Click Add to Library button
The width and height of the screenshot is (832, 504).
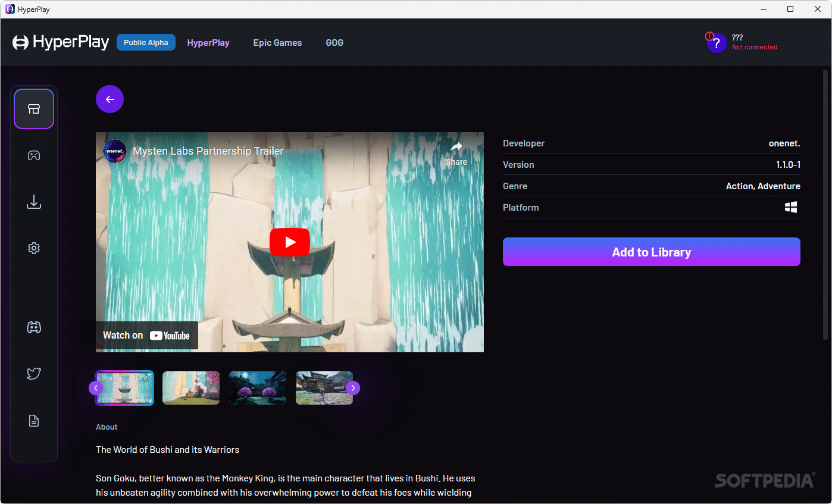tap(652, 252)
